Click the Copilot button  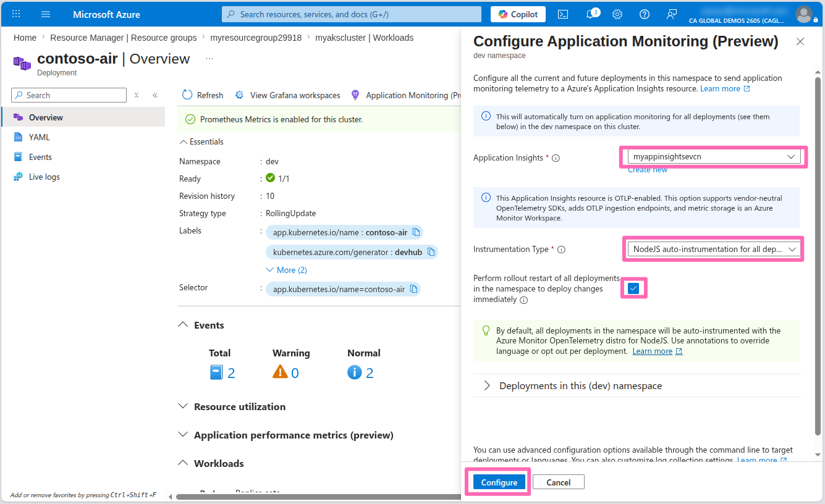pos(518,14)
